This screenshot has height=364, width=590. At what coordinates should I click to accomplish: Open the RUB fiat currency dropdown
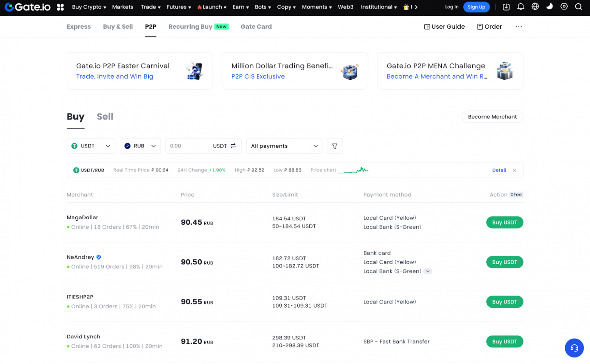[x=140, y=146]
